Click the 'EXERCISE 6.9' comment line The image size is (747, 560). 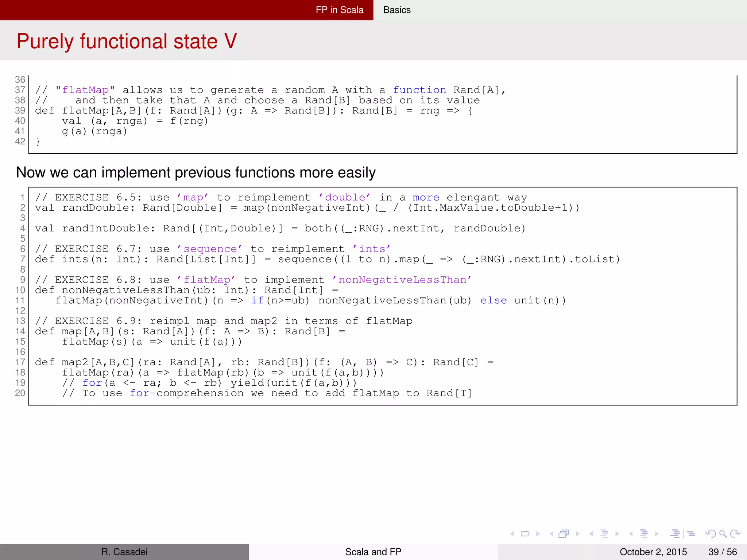coord(224,321)
